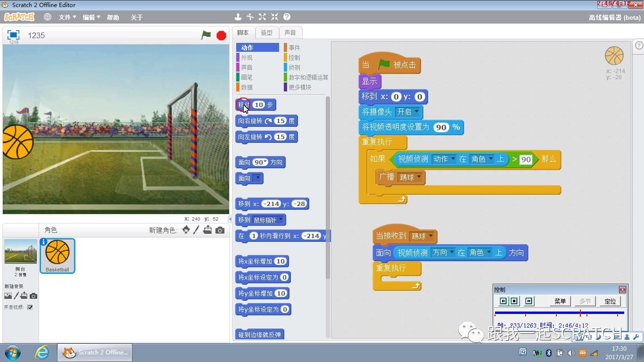This screenshot has height=362, width=644.
Task: Switch to the 声音 tab
Action: click(x=290, y=33)
